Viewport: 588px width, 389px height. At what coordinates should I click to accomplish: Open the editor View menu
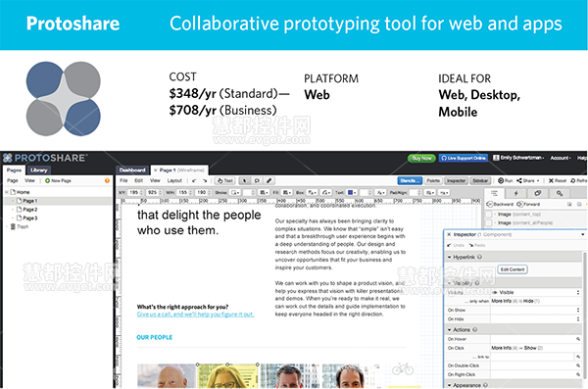[x=155, y=181]
